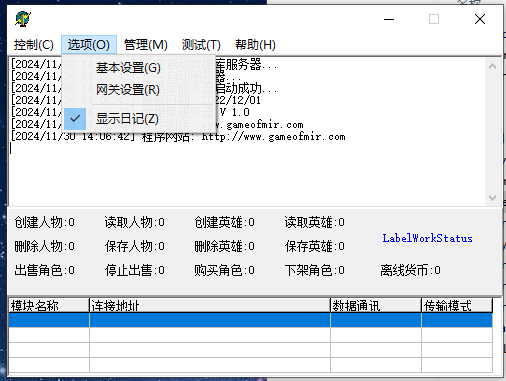Click the 下架角色:0 counter
Screen dimensions: 506x381
point(315,270)
